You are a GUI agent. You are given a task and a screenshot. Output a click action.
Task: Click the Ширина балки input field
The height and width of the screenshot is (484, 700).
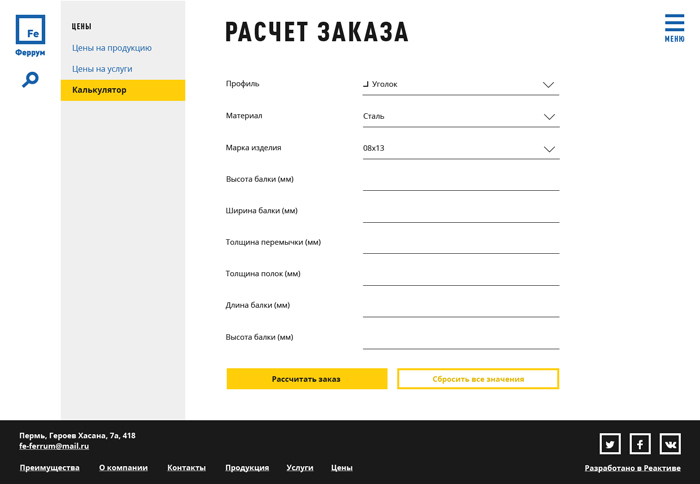click(x=460, y=212)
